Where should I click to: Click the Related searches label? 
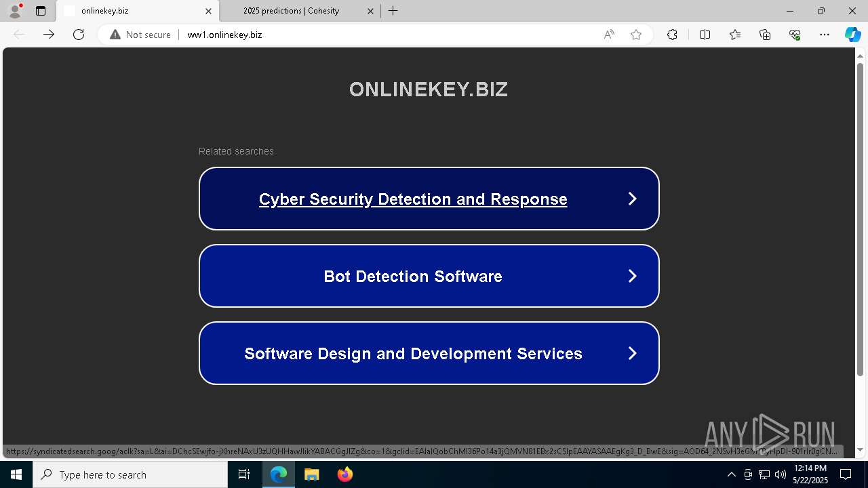click(x=236, y=151)
